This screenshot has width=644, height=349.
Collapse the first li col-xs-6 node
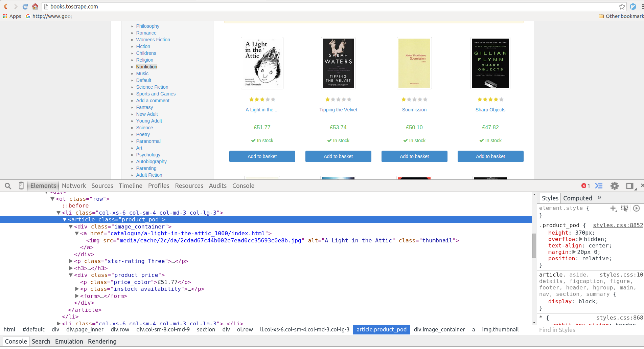click(x=59, y=213)
